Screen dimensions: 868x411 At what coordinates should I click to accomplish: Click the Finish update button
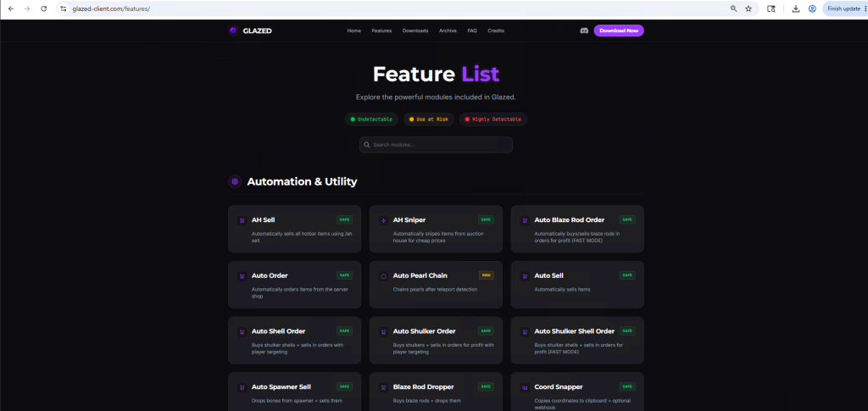[845, 8]
